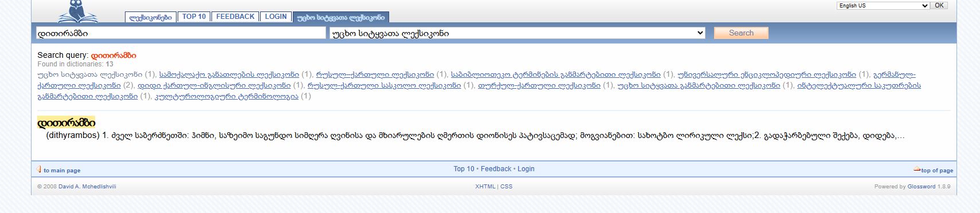Click the arrow icon beside to main page
This screenshot has height=213, width=980.
point(39,169)
